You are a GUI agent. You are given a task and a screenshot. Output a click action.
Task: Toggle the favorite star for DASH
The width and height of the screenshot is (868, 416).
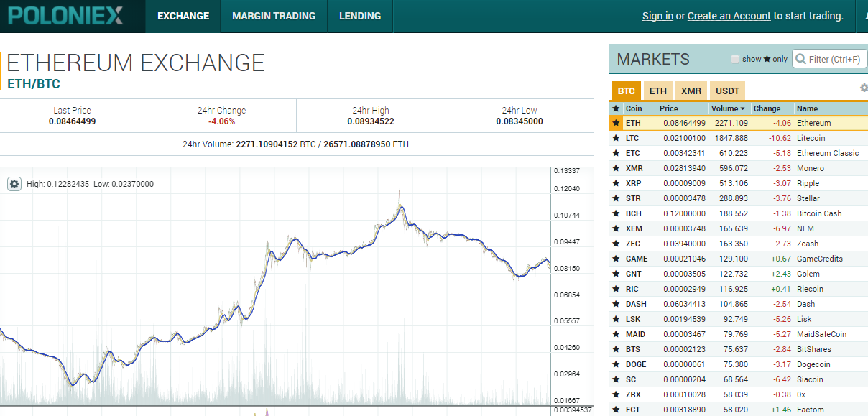click(x=616, y=304)
